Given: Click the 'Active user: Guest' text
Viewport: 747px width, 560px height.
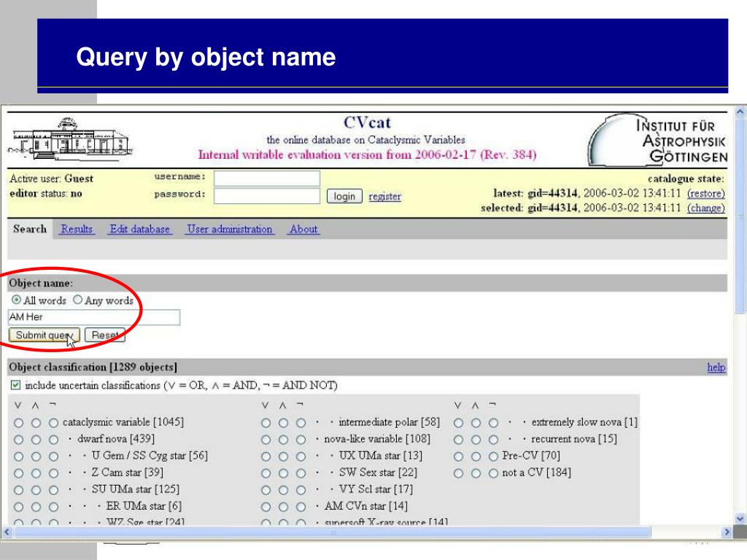Looking at the screenshot, I should pyautogui.click(x=52, y=179).
